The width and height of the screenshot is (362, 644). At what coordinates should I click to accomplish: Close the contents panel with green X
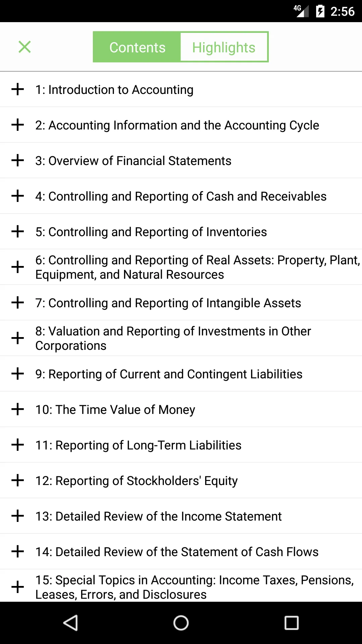coord(24,47)
